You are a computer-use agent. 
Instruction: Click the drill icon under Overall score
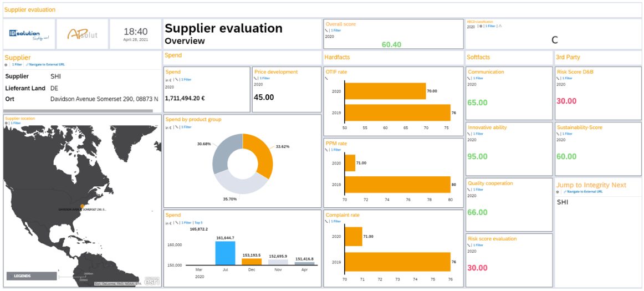click(326, 30)
